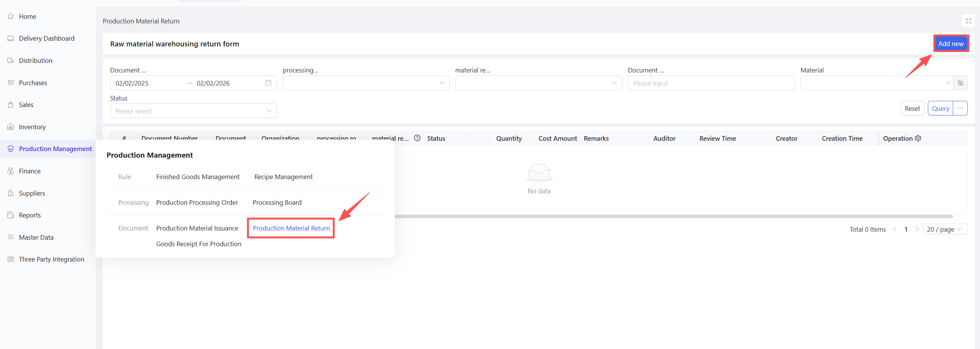Screen dimensions: 980x349
Task: Change the 20 / page size selector
Action: point(945,229)
